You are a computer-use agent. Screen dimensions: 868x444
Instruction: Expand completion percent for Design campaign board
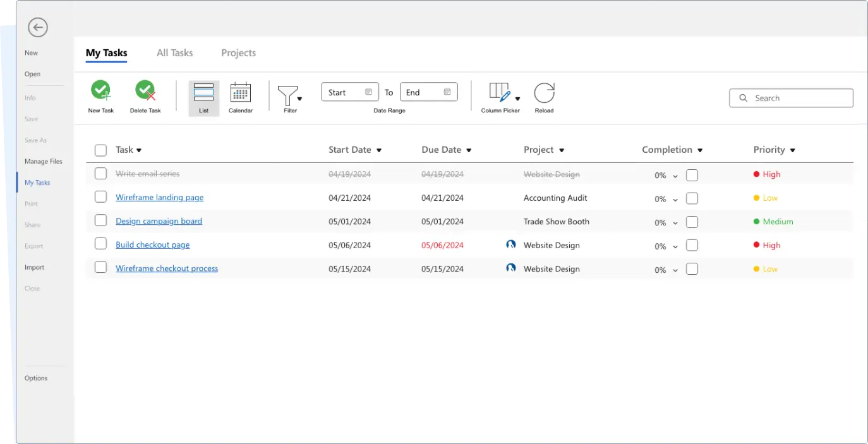click(675, 224)
